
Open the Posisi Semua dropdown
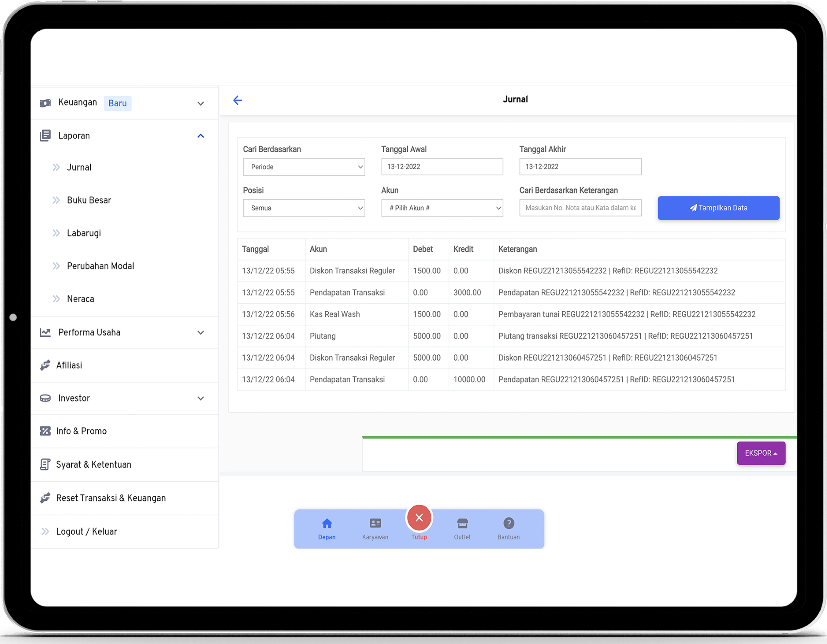click(x=304, y=208)
